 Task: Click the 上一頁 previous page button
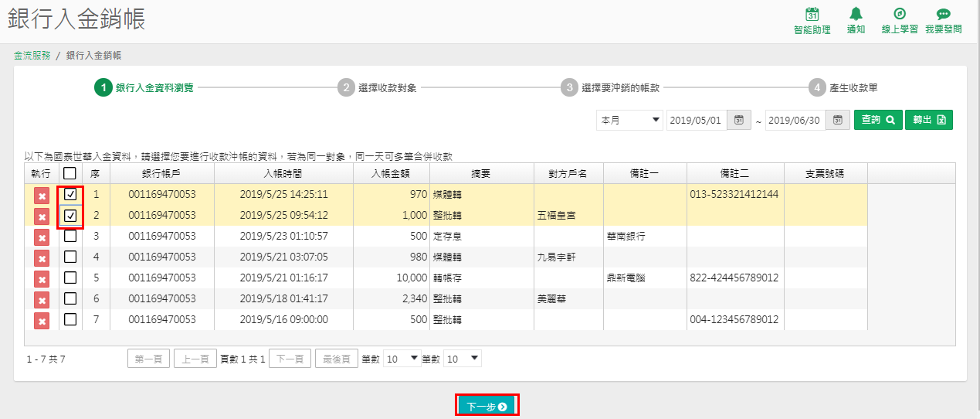(x=195, y=359)
